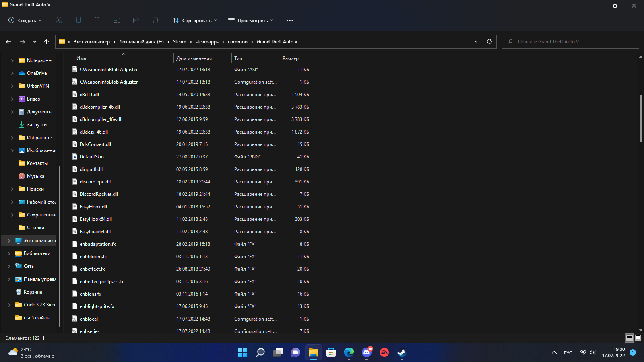644x362 pixels.
Task: Click the Copy icon in toolbar
Action: point(78,20)
